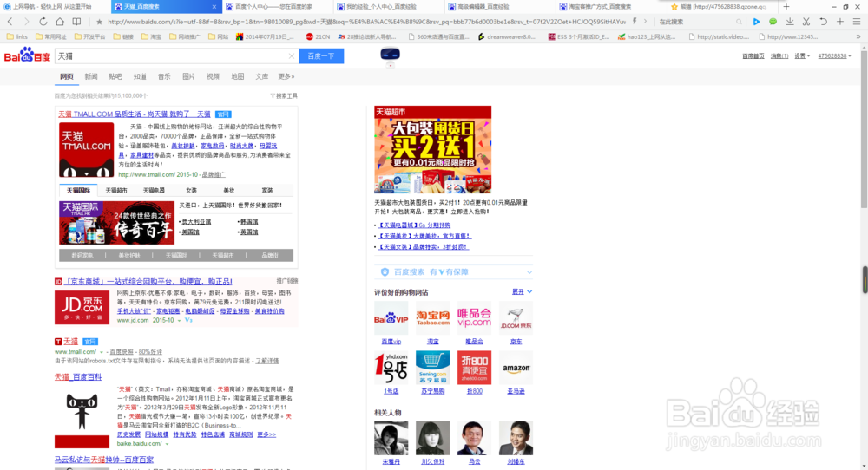Open the dreamweaver8.0 bookmark

(507, 36)
